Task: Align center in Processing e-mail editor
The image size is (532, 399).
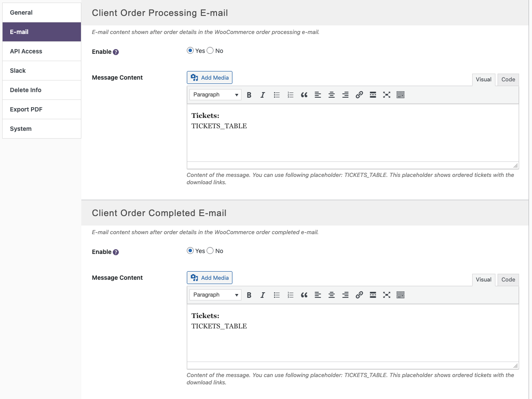Action: (x=331, y=95)
